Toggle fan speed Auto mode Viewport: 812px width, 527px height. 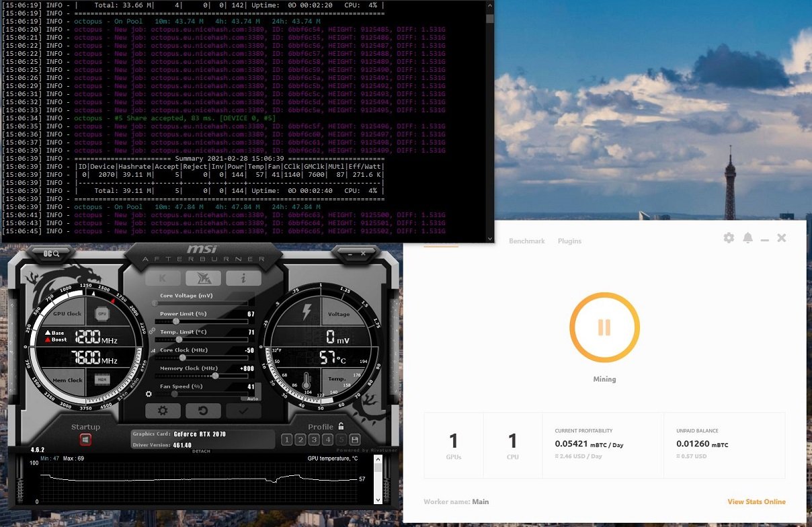253,399
